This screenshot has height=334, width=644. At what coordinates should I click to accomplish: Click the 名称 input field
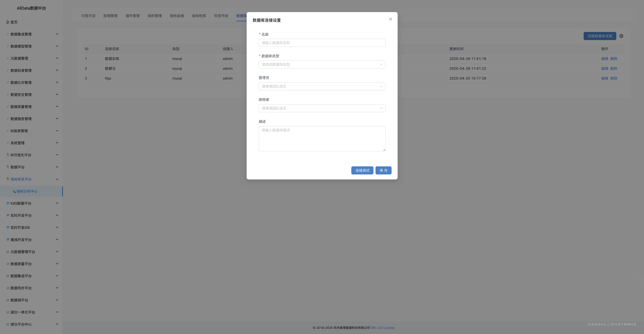click(x=322, y=43)
